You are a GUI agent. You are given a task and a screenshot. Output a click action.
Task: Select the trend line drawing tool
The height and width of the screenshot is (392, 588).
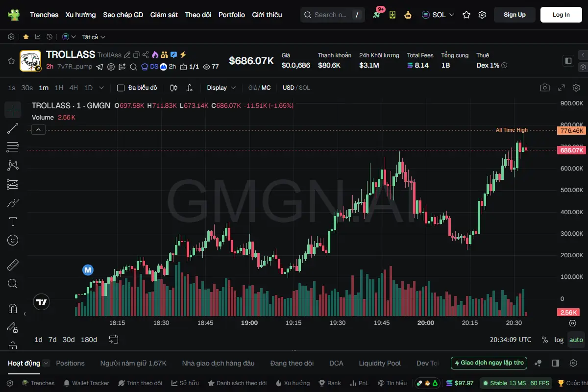coord(13,128)
